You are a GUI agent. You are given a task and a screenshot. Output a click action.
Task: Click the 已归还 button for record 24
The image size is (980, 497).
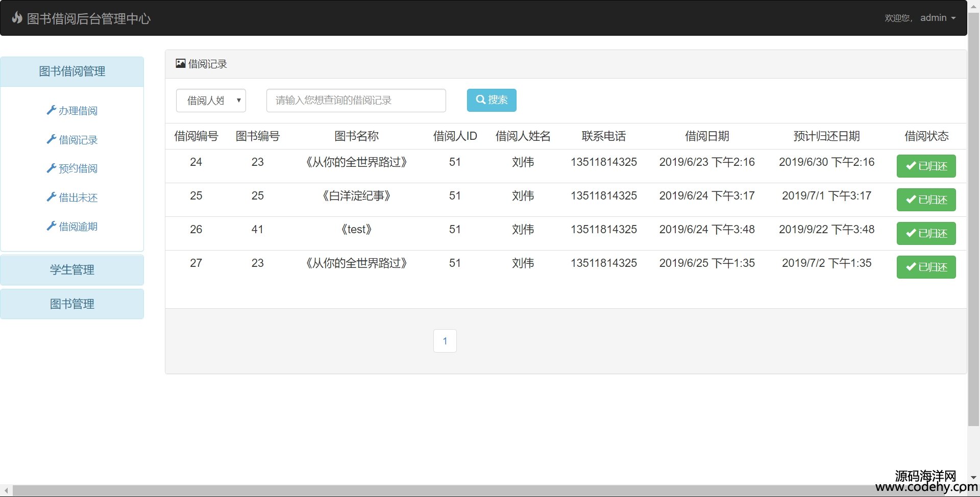coord(926,166)
